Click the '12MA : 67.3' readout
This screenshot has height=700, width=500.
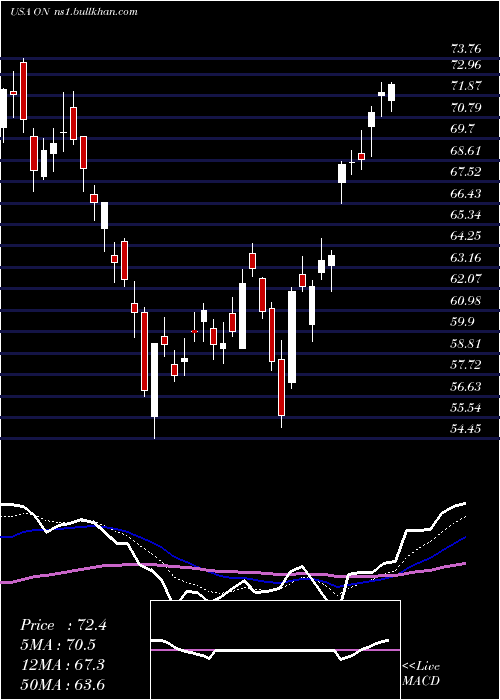62,664
